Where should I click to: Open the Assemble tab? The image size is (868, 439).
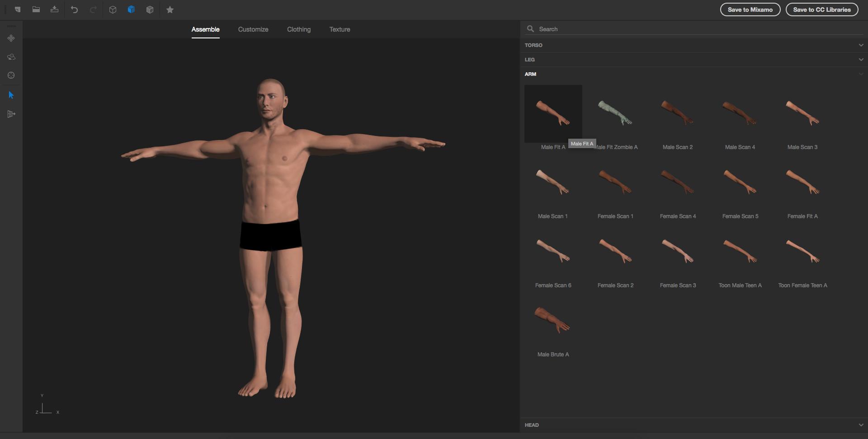(206, 29)
